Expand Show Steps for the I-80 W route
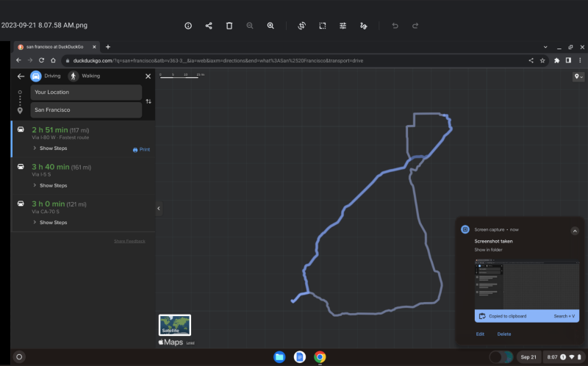This screenshot has width=588, height=366. [x=50, y=148]
